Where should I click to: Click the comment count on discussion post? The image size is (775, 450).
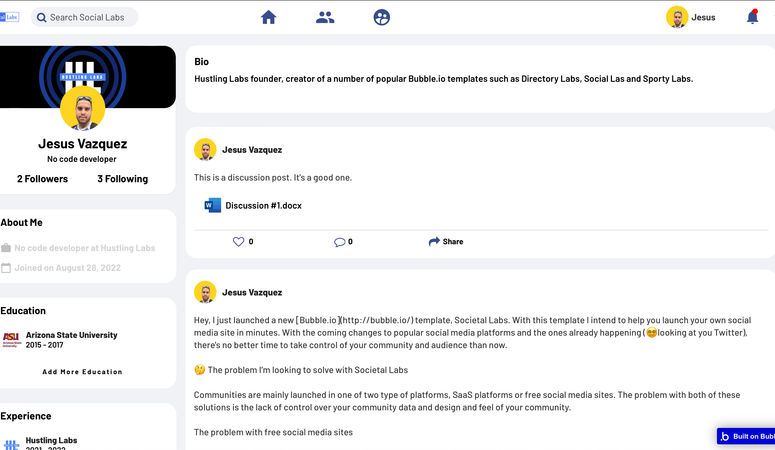tap(350, 241)
